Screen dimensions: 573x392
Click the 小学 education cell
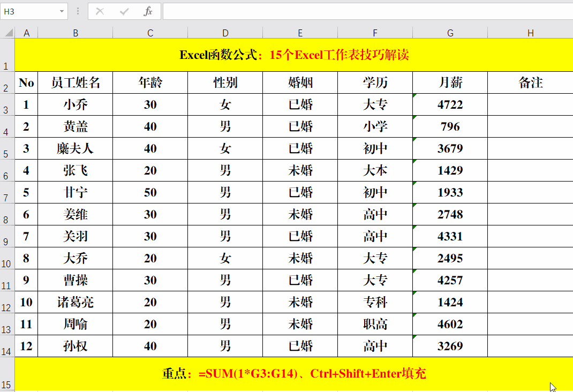(375, 126)
